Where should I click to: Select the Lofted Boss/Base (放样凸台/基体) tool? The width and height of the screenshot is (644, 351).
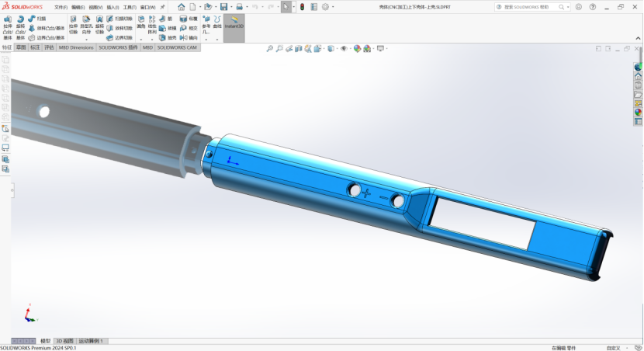(x=47, y=29)
